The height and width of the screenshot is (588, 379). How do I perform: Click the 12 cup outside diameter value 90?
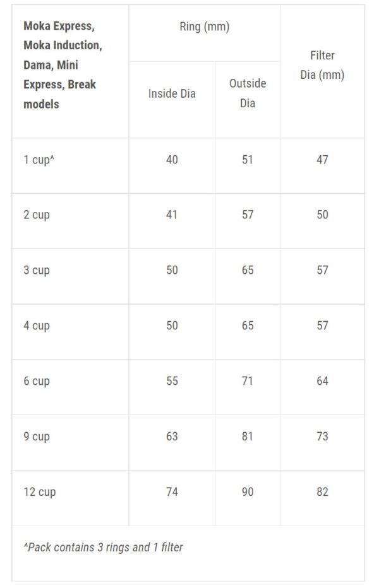(x=248, y=492)
